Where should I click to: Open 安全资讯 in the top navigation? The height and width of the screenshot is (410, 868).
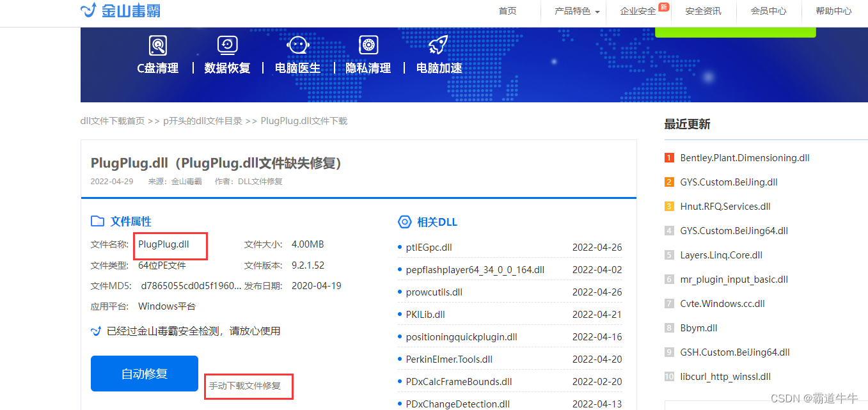point(703,11)
